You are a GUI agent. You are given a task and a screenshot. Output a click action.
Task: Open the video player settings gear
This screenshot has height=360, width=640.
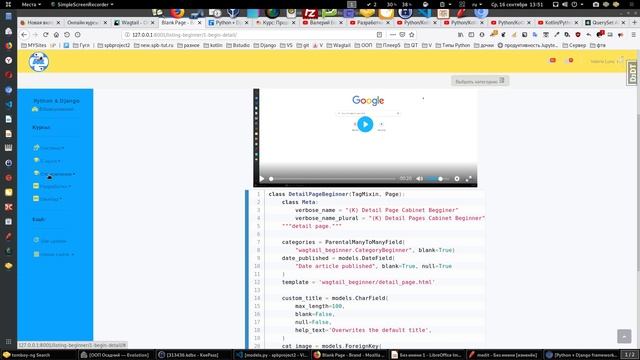click(x=457, y=179)
